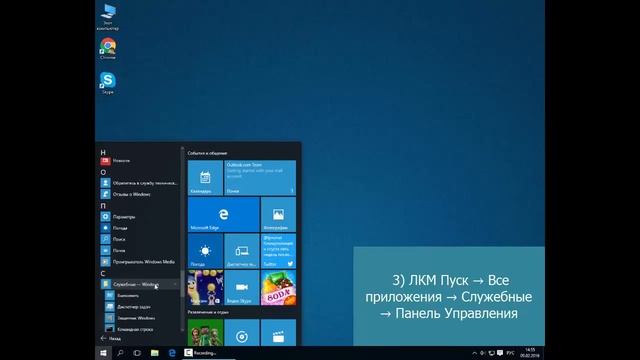
Task: Open the network tray icon
Action: [x=491, y=353]
